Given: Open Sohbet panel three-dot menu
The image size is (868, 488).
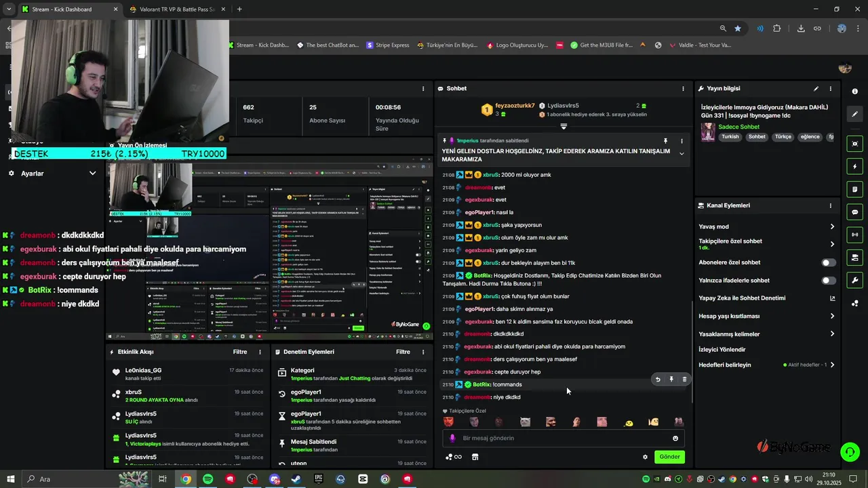Looking at the screenshot, I should click(x=683, y=89).
